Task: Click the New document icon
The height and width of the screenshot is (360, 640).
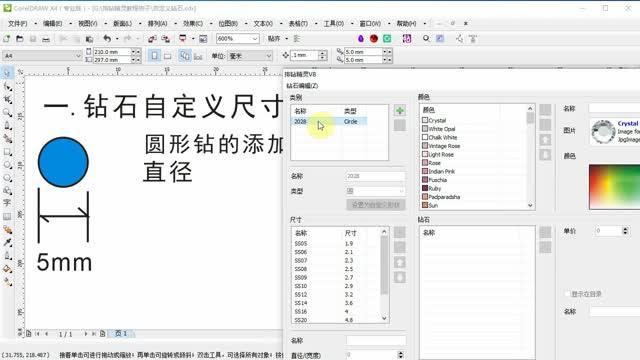Action: click(7, 39)
